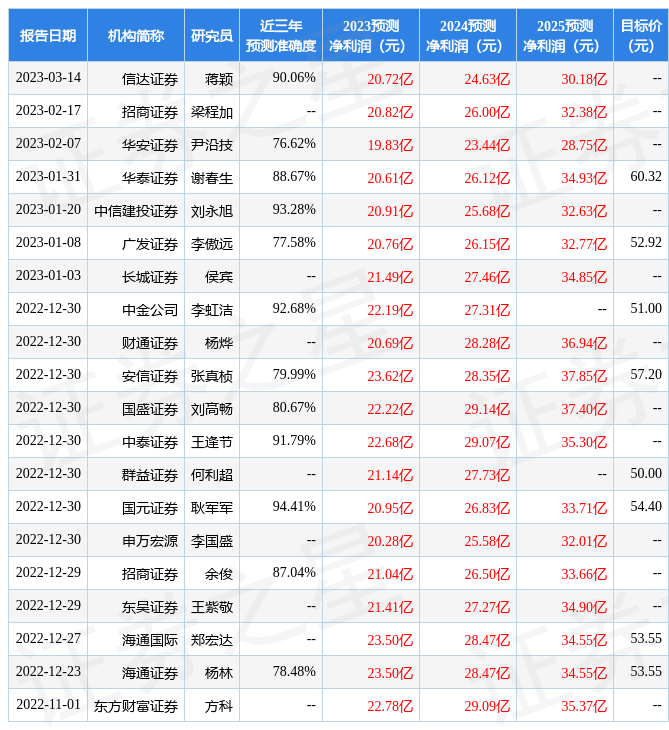Click the 信达证券 institution cell
The image size is (669, 730).
150,79
